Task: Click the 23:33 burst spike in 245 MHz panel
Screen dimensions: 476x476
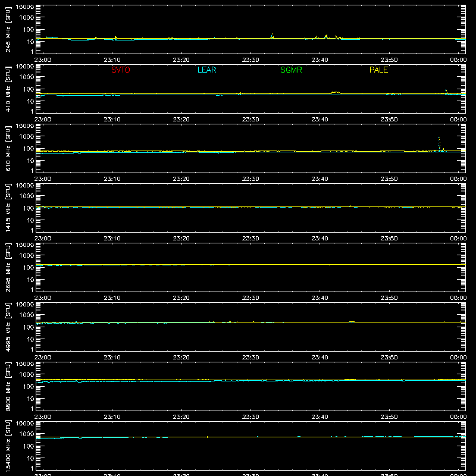Action: [272, 36]
